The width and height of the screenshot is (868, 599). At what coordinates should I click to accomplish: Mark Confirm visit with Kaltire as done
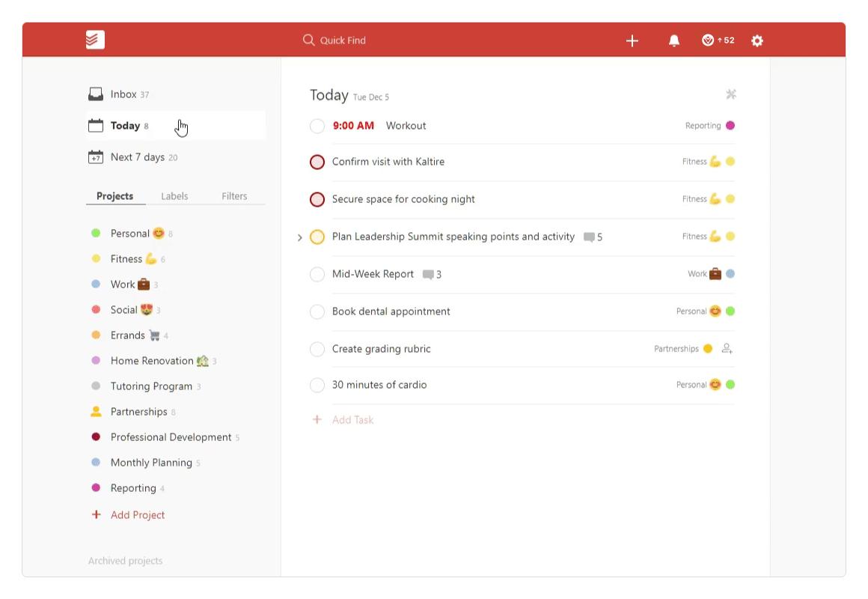click(317, 162)
